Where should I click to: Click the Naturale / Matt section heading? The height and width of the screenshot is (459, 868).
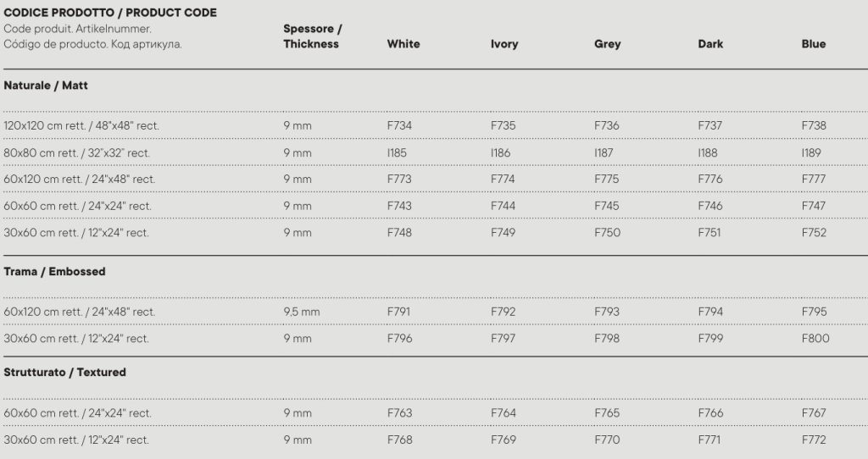tap(46, 86)
